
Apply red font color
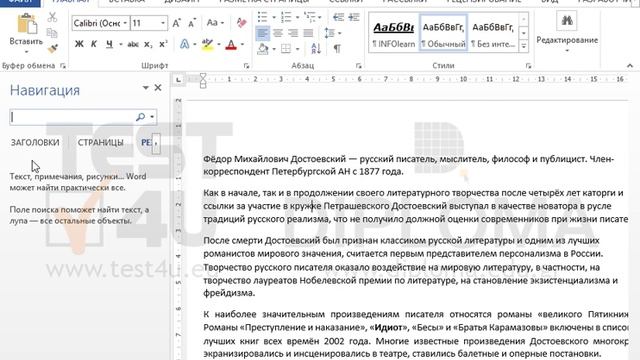click(231, 44)
